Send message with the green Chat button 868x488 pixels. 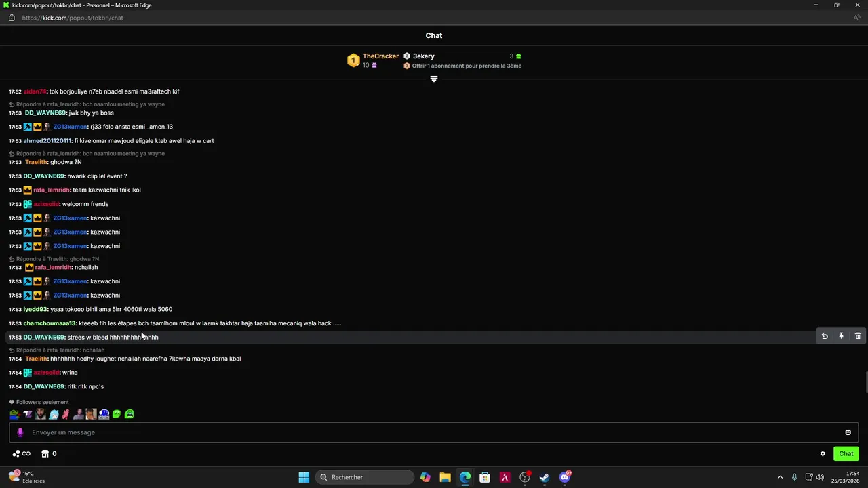[846, 454]
